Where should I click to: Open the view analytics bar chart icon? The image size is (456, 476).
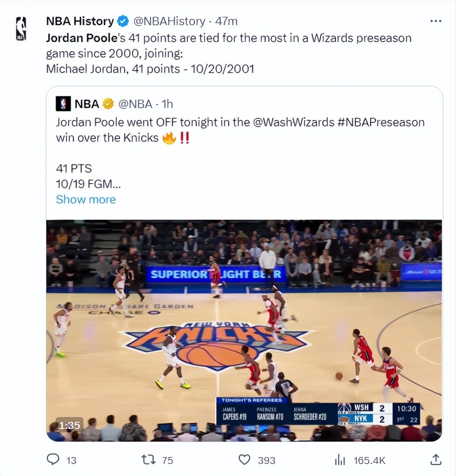tap(340, 460)
